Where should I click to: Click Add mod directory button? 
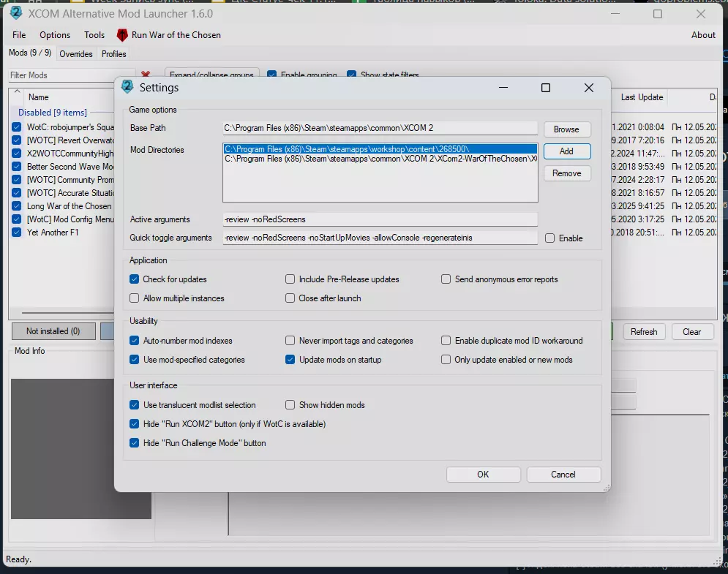[566, 151]
